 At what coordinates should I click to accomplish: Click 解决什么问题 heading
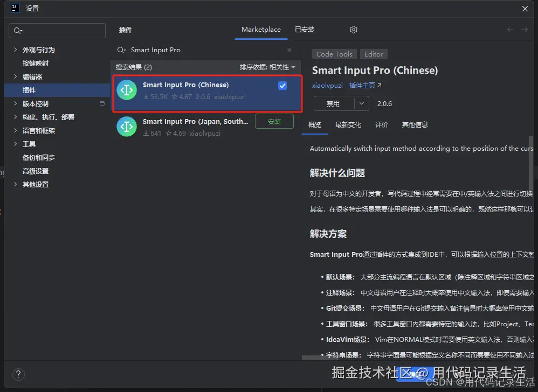[337, 173]
